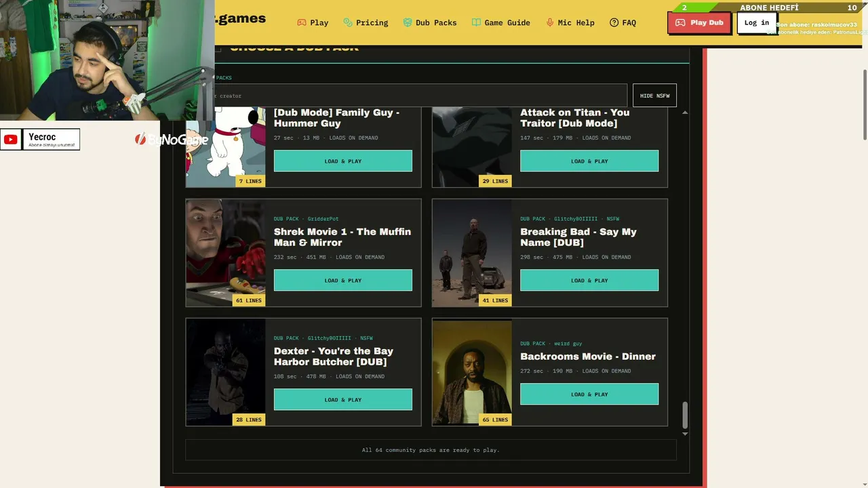Click the "7 LINES" badge
The height and width of the screenshot is (488, 868).
point(250,181)
